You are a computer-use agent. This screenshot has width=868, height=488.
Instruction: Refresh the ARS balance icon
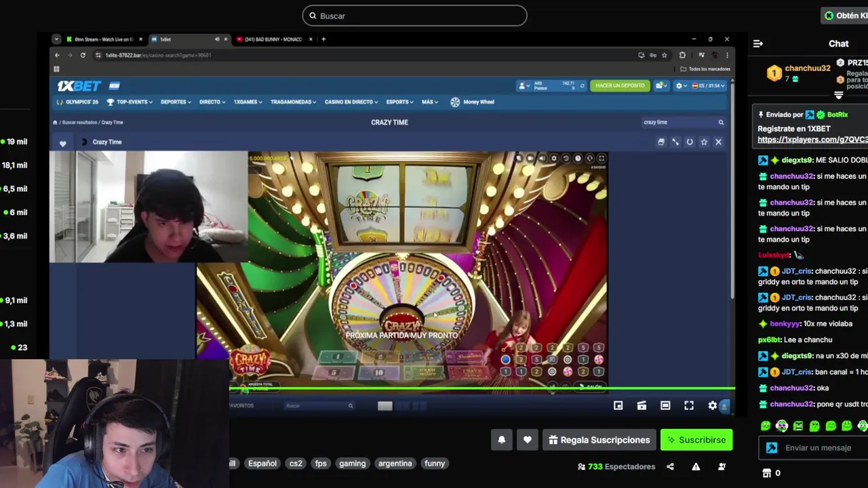coord(582,86)
